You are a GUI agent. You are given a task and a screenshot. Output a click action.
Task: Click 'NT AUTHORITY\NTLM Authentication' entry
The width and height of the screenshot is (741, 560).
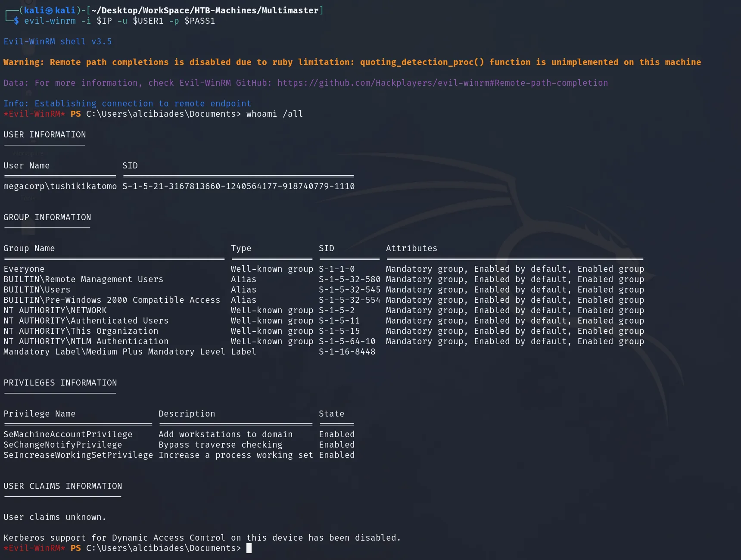pyautogui.click(x=86, y=341)
